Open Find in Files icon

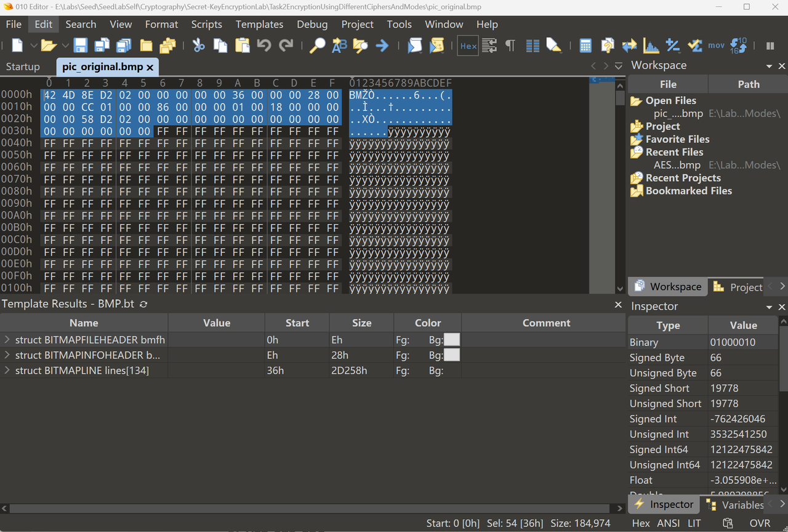[361, 46]
